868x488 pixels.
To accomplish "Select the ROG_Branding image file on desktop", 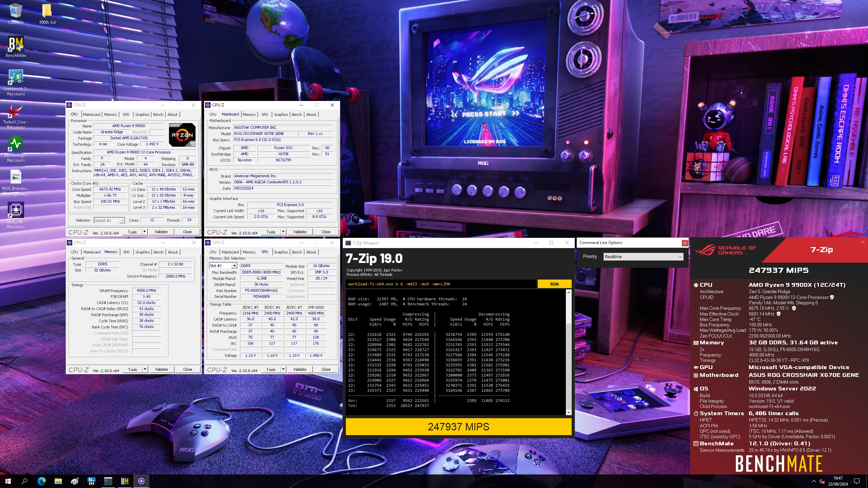I will (x=16, y=182).
